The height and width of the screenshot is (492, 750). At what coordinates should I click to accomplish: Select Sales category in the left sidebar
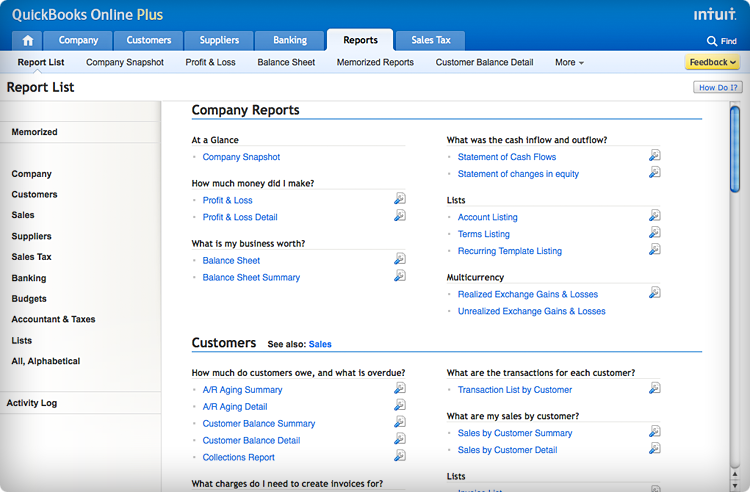(x=23, y=215)
